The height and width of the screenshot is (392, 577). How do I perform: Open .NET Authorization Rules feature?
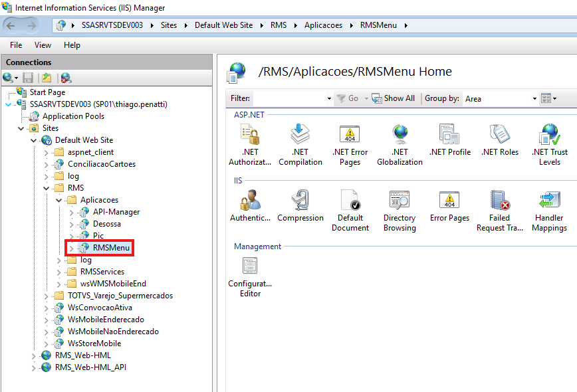(x=250, y=145)
